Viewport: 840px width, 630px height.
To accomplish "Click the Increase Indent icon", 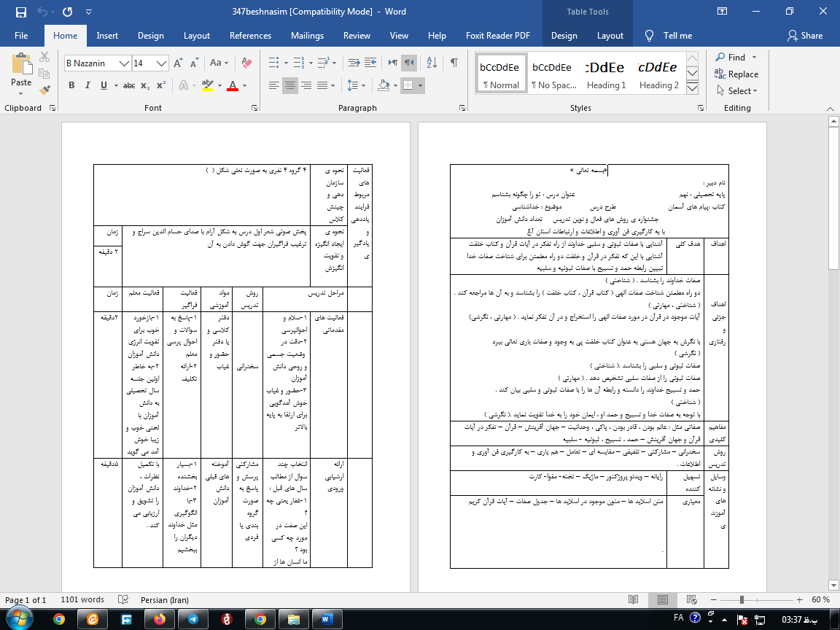I will pyautogui.click(x=370, y=63).
